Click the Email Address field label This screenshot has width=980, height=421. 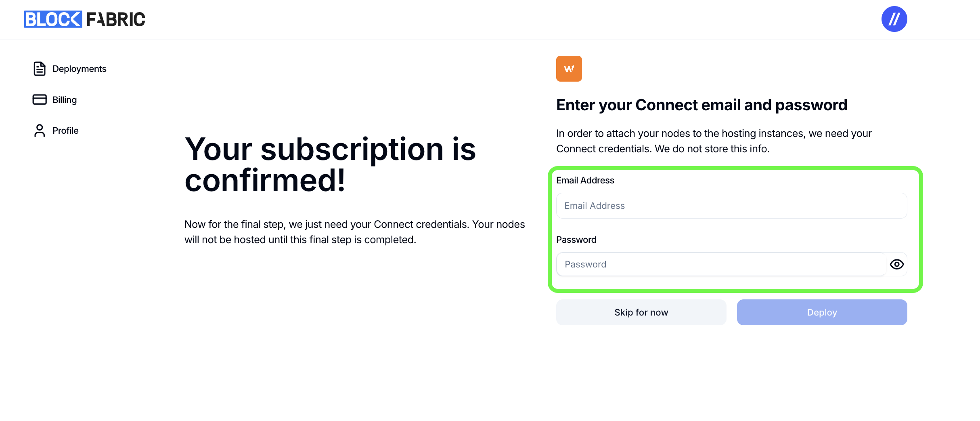click(585, 180)
